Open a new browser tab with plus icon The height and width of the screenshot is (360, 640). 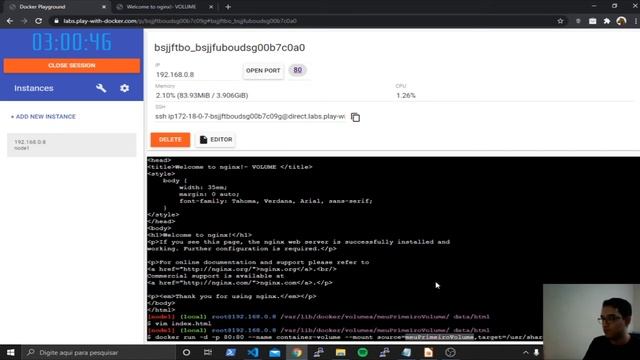point(228,7)
